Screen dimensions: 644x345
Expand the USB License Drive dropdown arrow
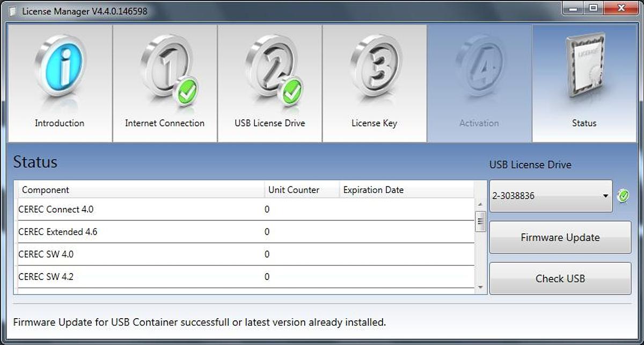(x=605, y=196)
